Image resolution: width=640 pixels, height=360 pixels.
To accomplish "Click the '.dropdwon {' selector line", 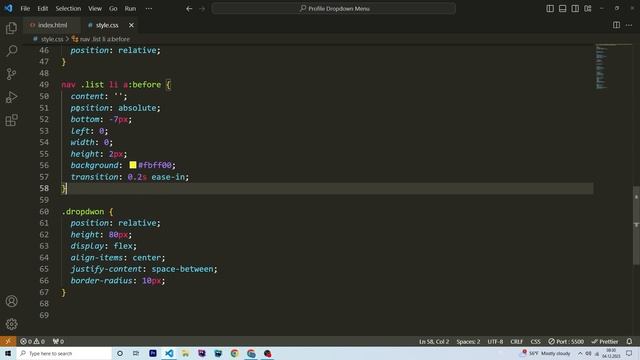I will tap(87, 211).
